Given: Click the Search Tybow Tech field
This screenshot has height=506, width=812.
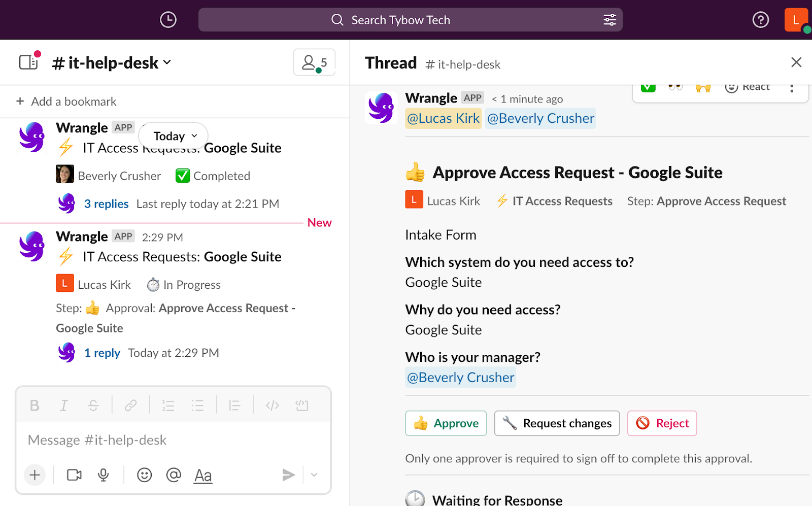Looking at the screenshot, I should point(410,20).
